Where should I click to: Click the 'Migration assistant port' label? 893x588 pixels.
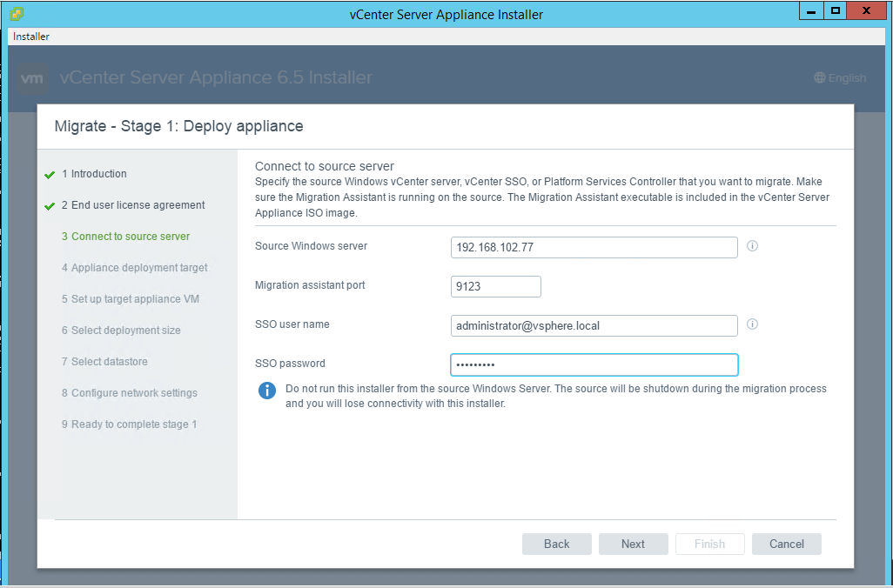(x=310, y=285)
